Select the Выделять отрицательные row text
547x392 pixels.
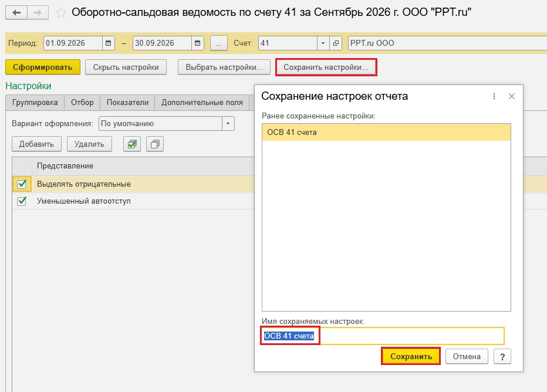[84, 184]
